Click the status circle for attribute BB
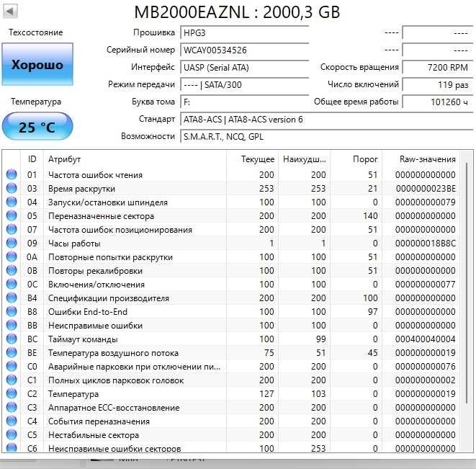 pos(12,326)
